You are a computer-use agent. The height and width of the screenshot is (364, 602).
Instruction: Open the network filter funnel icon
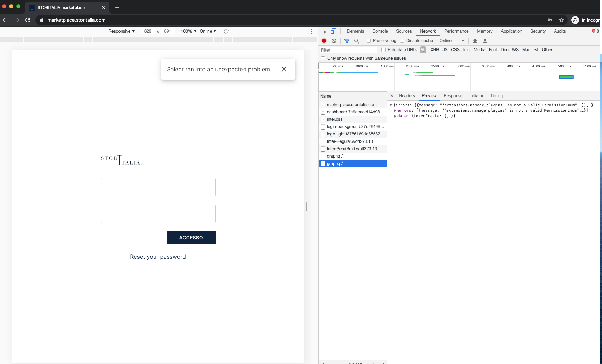(x=347, y=41)
